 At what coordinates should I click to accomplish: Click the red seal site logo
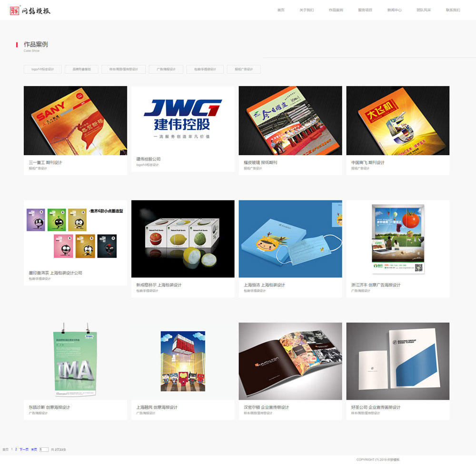[x=30, y=10]
